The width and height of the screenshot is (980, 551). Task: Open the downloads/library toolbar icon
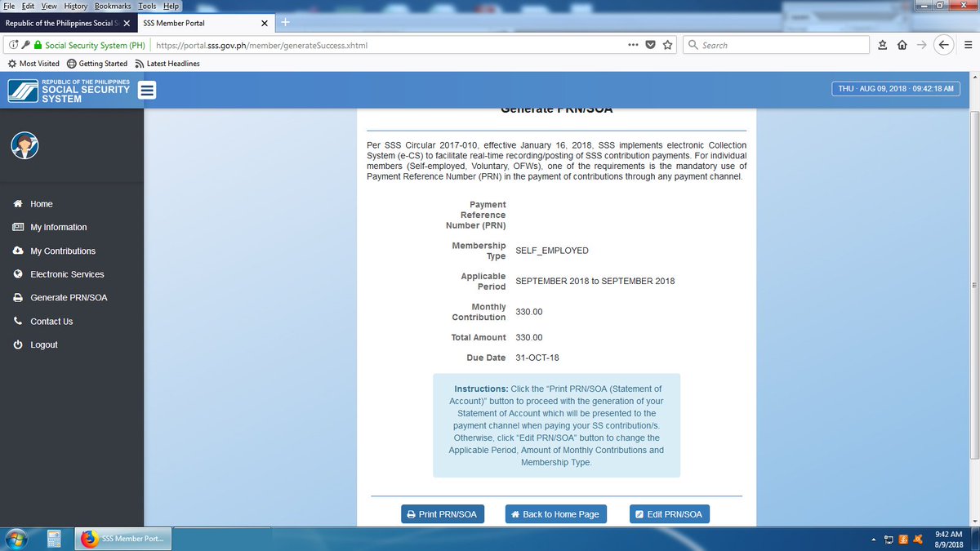click(x=884, y=45)
